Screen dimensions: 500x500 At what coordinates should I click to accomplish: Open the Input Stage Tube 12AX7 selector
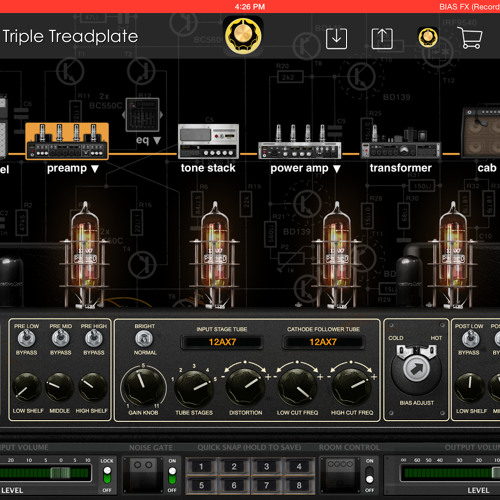tap(222, 342)
